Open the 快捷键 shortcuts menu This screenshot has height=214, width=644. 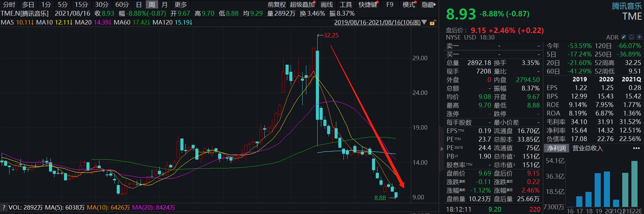(x=368, y=5)
